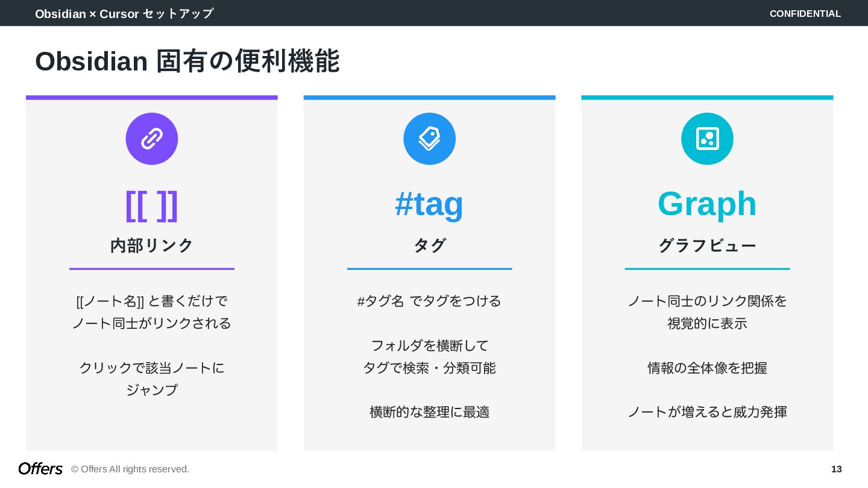Click the ノートが増えると威力発揮 text
The width and height of the screenshot is (868, 488).
pos(707,412)
